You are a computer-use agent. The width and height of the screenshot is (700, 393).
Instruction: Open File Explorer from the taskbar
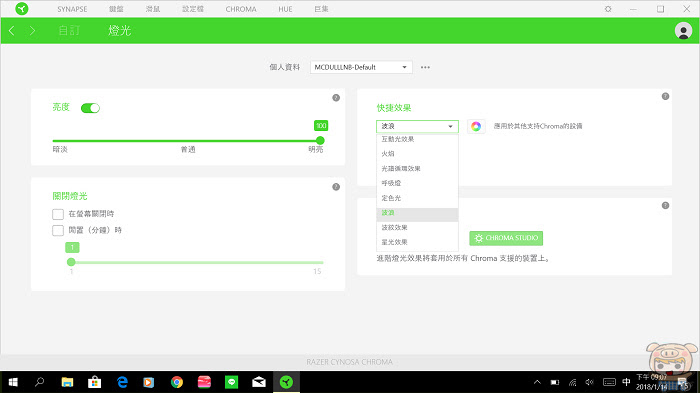pyautogui.click(x=67, y=382)
